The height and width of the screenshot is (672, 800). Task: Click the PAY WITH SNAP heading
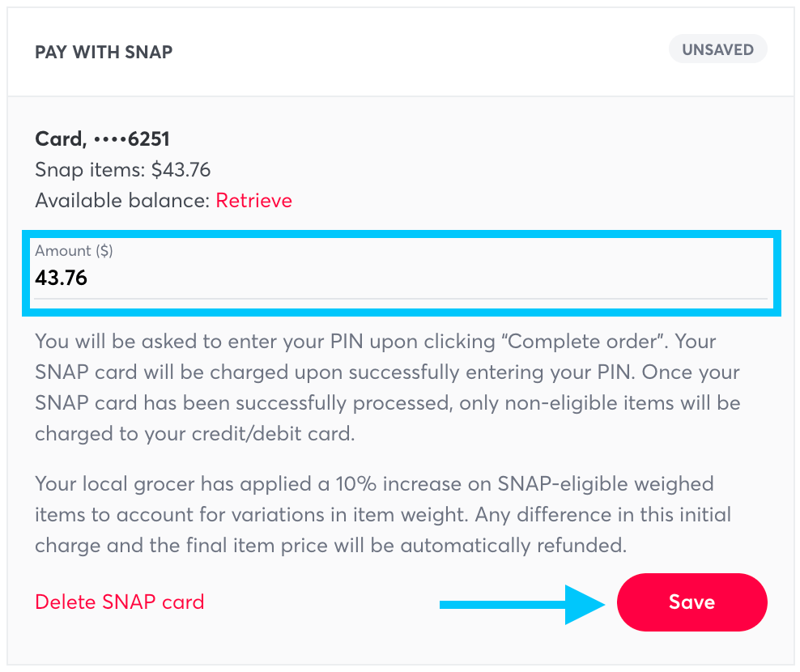point(104,53)
